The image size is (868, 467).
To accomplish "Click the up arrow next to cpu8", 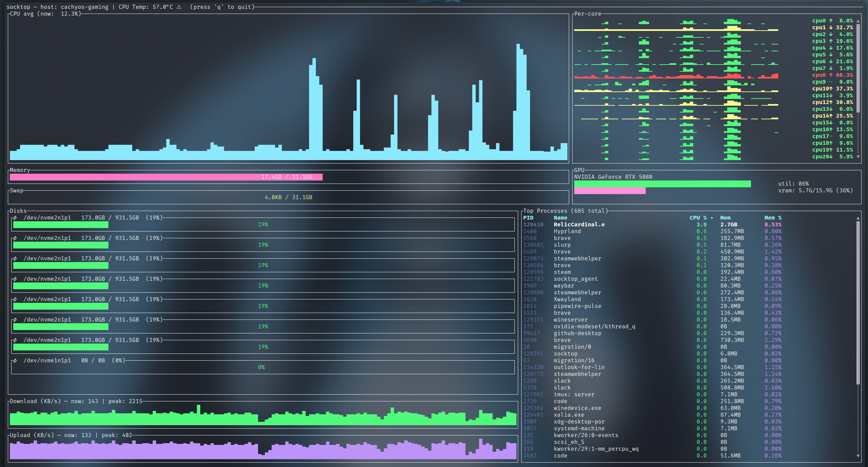I will (830, 75).
